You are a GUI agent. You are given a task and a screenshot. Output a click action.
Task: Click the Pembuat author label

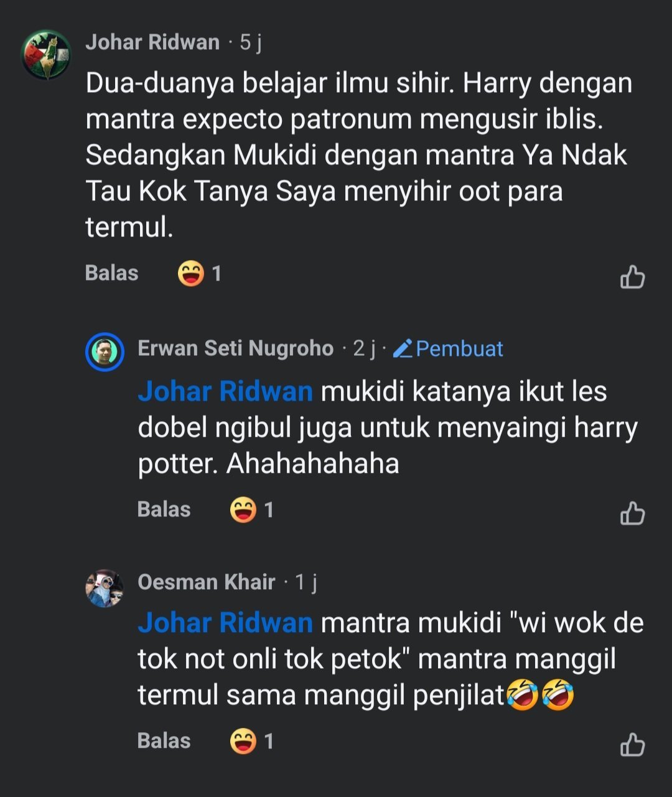pyautogui.click(x=459, y=349)
